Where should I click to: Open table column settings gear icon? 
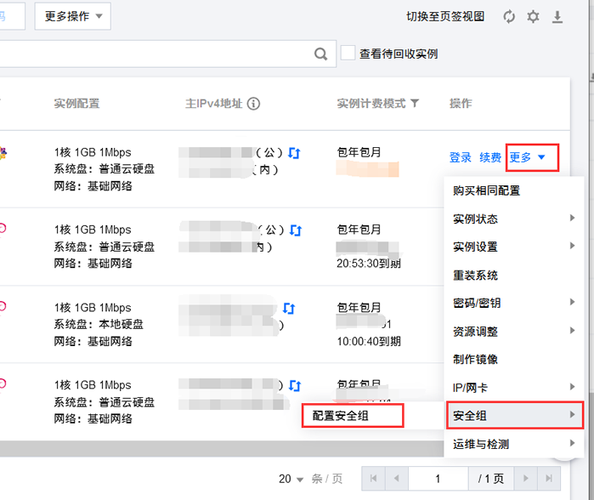coord(533,17)
